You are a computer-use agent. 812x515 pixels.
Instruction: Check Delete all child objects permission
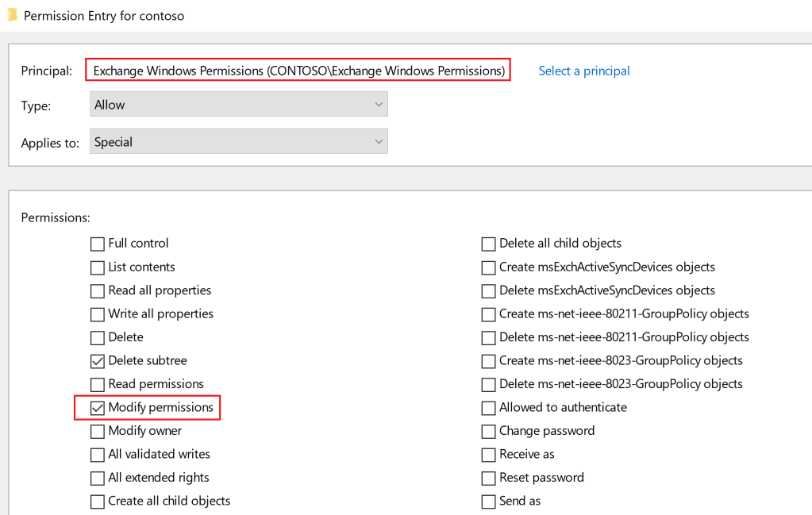pos(488,244)
